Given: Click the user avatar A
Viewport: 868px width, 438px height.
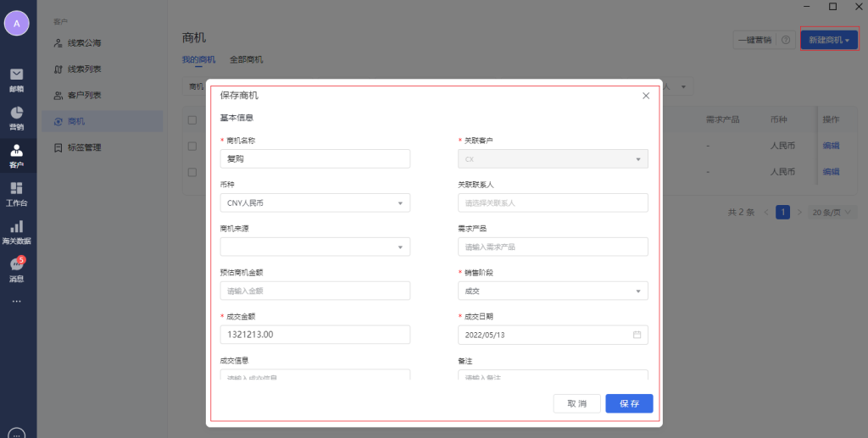Looking at the screenshot, I should (16, 24).
